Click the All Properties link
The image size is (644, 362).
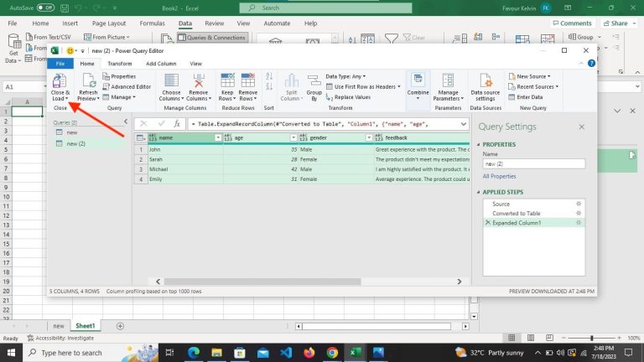click(499, 176)
